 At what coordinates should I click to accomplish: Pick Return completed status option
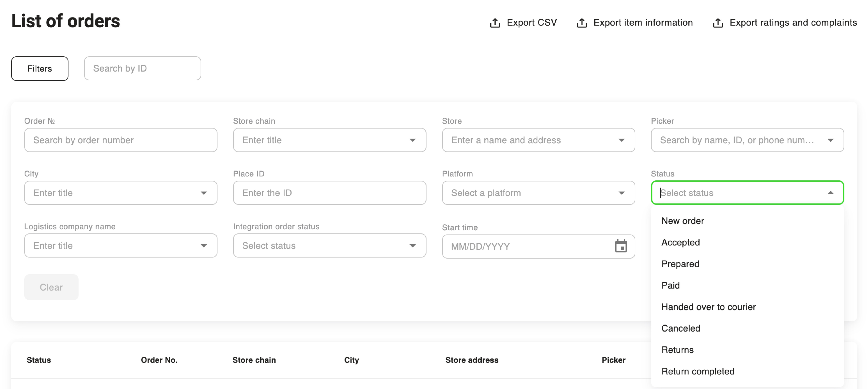tap(698, 371)
